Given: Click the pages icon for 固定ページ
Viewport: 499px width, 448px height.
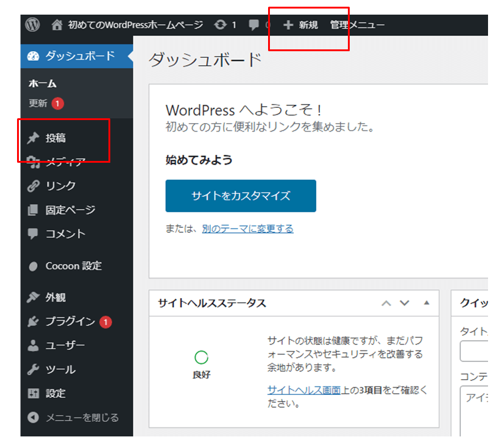Looking at the screenshot, I should [x=33, y=210].
